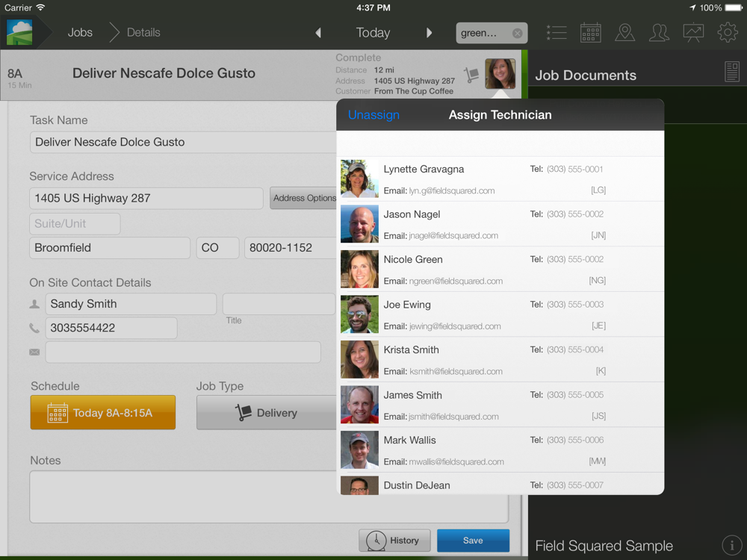Open the settings gear icon
Viewport: 747px width, 560px height.
point(728,33)
